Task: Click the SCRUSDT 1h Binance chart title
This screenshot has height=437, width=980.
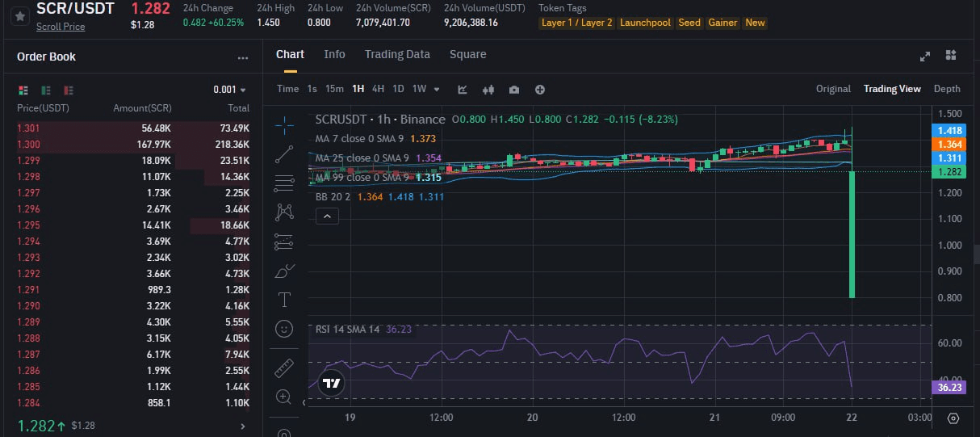Action: click(380, 120)
